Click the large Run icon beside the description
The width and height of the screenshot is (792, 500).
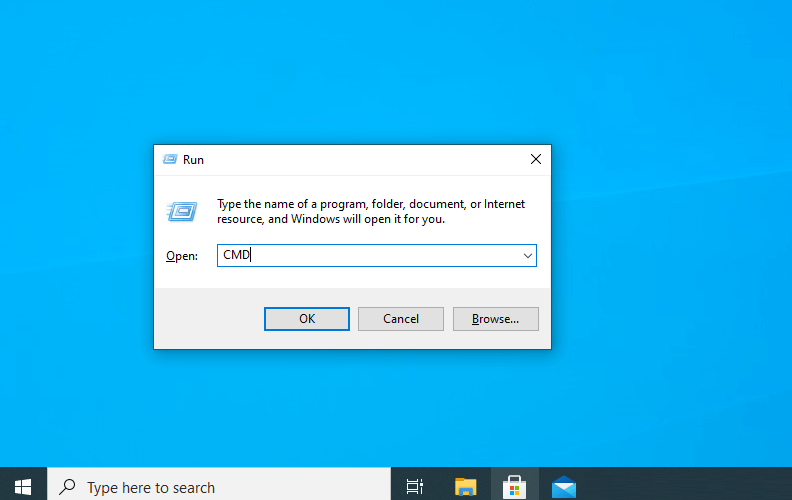(182, 211)
